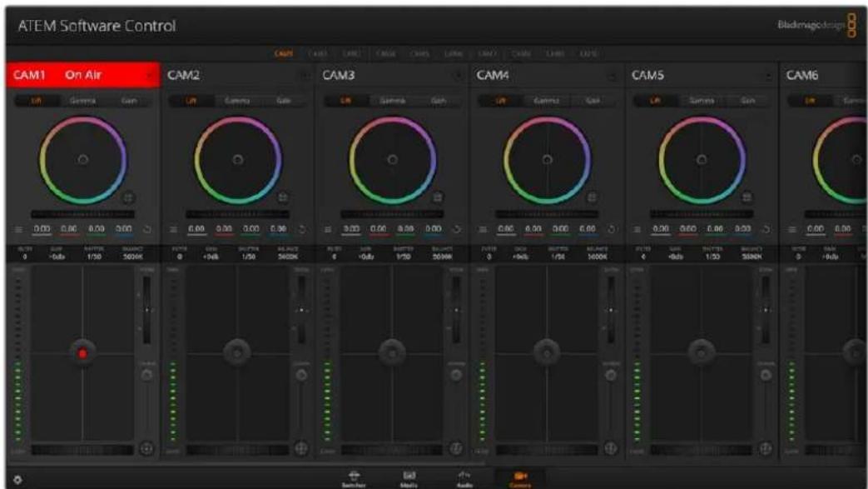The height and width of the screenshot is (489, 868).
Task: Switch to Switcher page in bottom bar
Action: 354,479
